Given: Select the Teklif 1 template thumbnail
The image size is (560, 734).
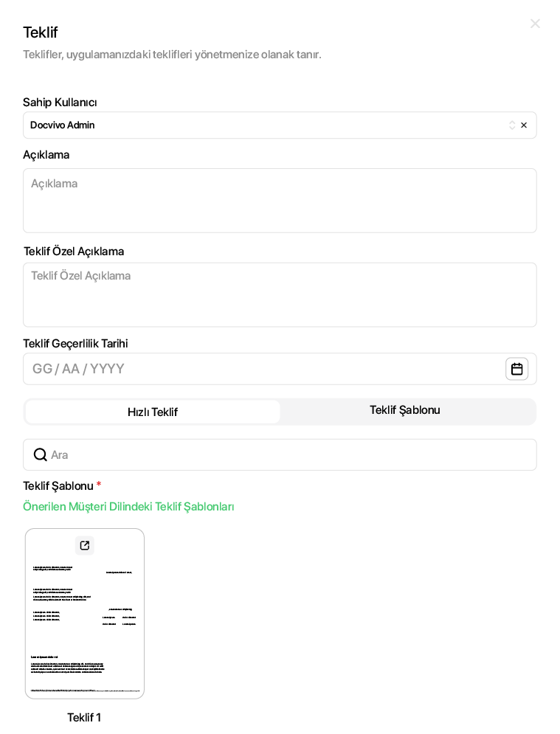Looking at the screenshot, I should (85, 627).
